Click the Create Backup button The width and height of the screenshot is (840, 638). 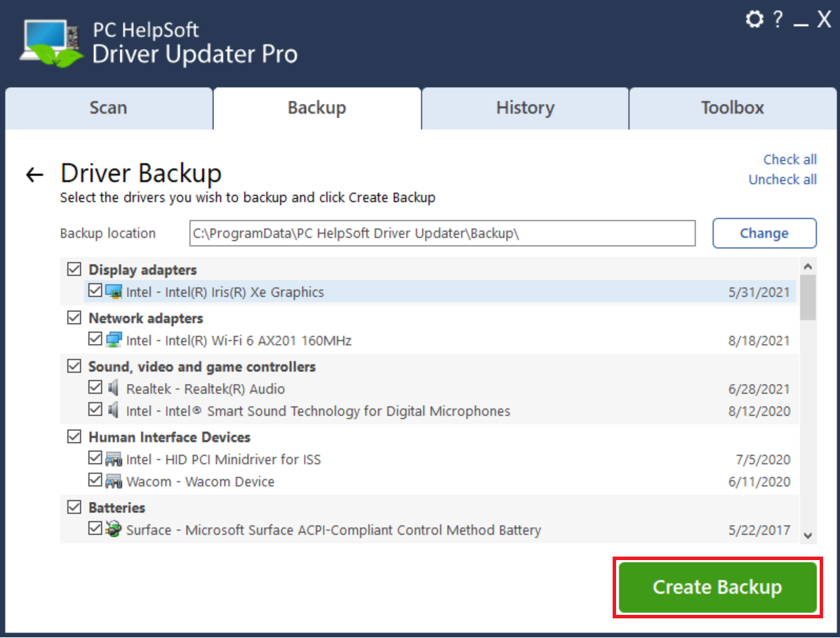coord(717,587)
